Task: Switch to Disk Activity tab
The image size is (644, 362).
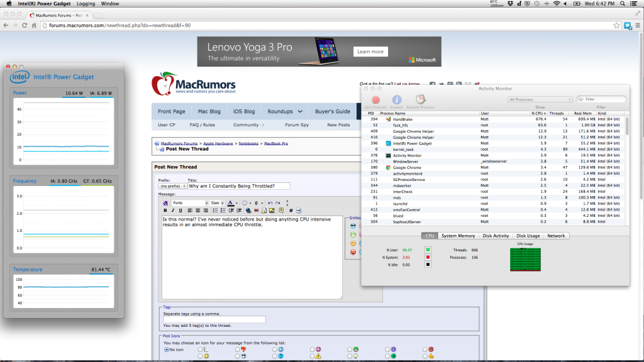Action: pos(496,236)
